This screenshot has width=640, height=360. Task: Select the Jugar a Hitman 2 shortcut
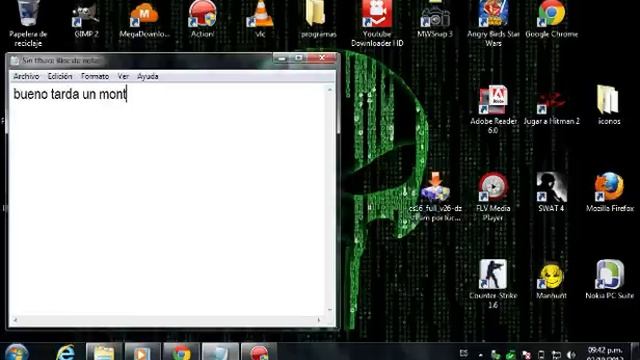pyautogui.click(x=551, y=106)
